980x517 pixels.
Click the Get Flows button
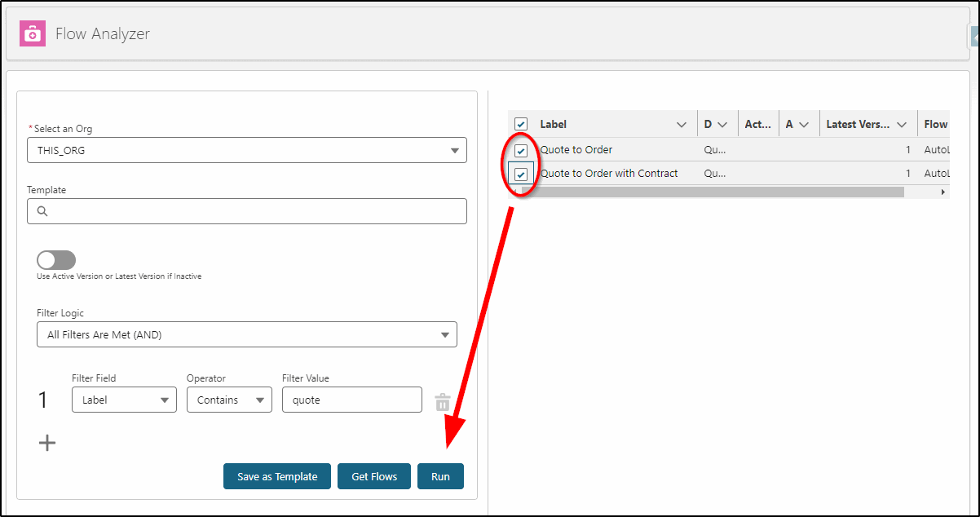(x=373, y=476)
